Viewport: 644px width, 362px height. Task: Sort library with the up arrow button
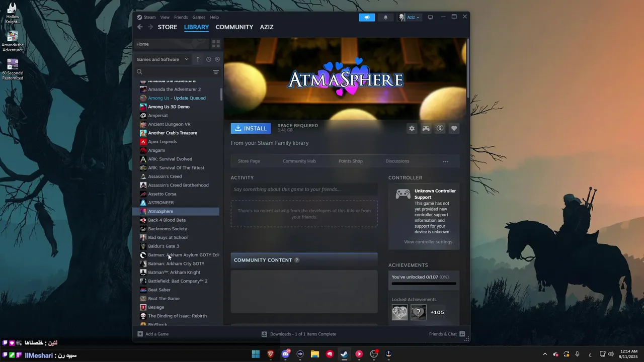(198, 59)
